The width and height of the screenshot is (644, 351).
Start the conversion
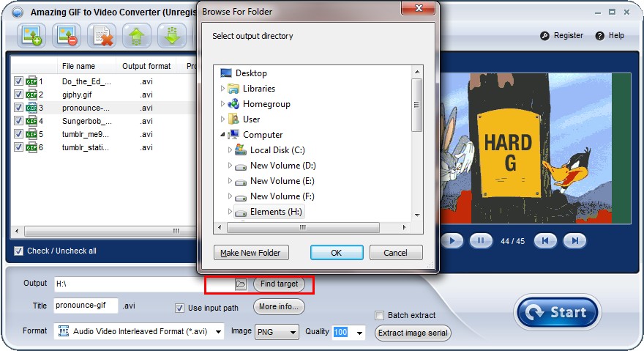point(558,312)
